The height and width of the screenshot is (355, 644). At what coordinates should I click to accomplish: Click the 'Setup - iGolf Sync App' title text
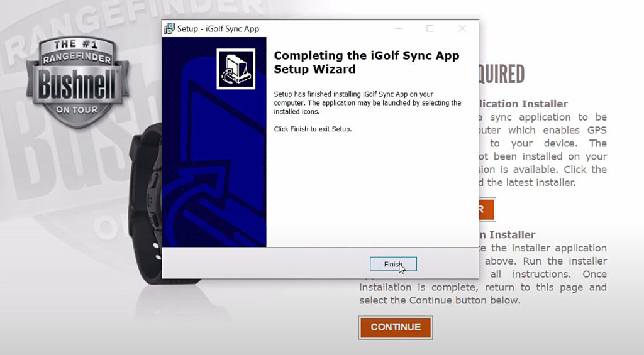218,29
